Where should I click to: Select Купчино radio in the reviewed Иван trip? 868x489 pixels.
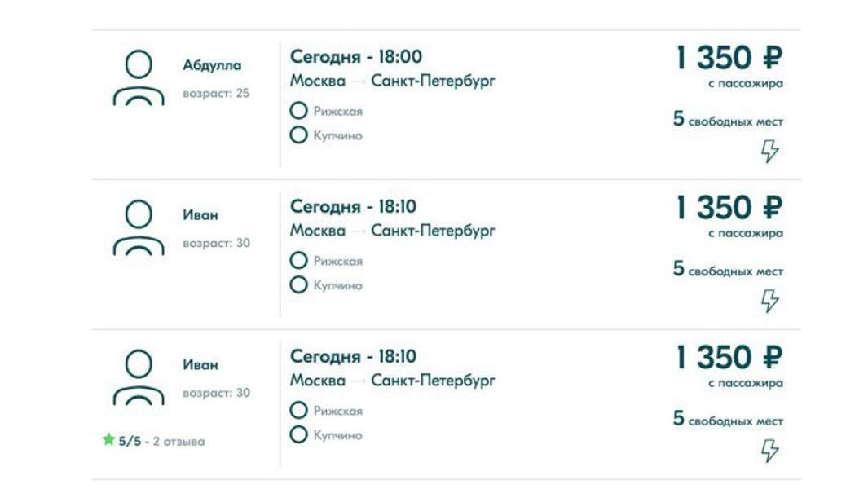[x=299, y=435]
